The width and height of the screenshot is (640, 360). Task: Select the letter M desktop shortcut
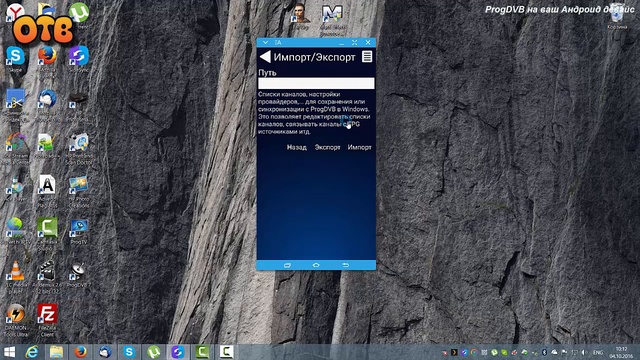pyautogui.click(x=332, y=20)
